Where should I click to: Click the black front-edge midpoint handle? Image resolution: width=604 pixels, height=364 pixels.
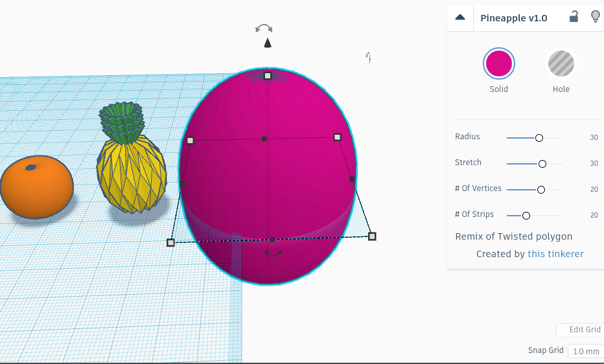(x=272, y=240)
